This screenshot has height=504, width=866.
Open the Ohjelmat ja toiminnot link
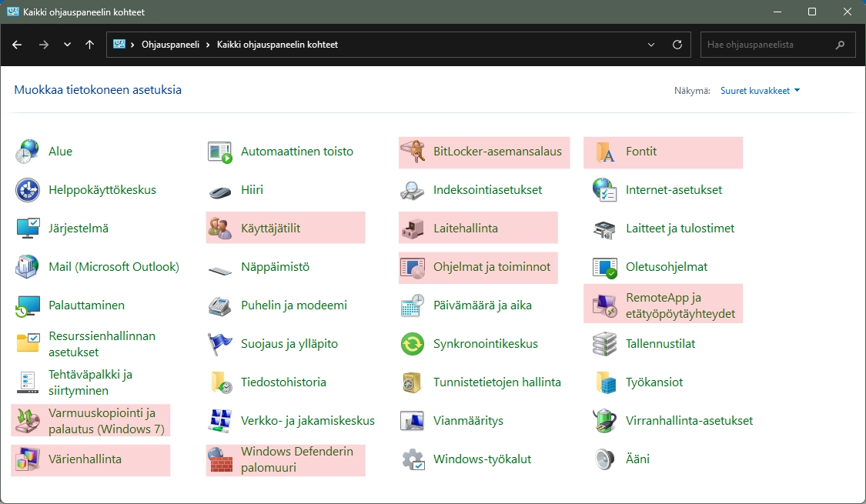pyautogui.click(x=492, y=267)
